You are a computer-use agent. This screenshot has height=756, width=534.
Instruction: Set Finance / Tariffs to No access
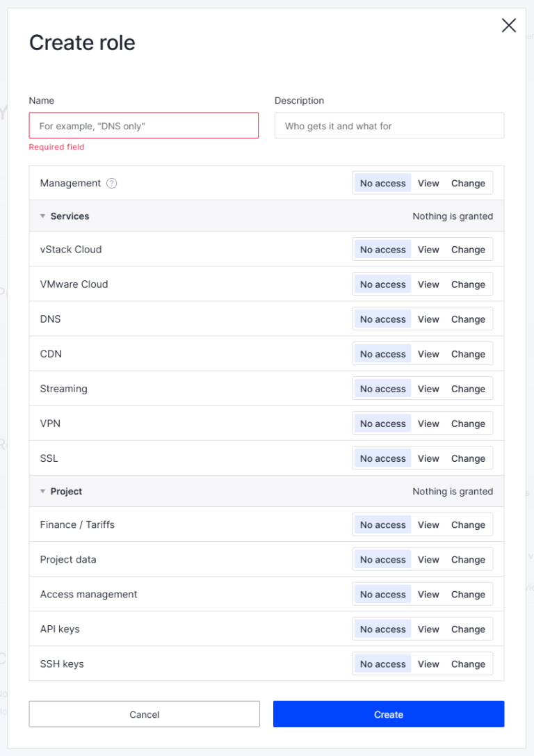click(382, 524)
